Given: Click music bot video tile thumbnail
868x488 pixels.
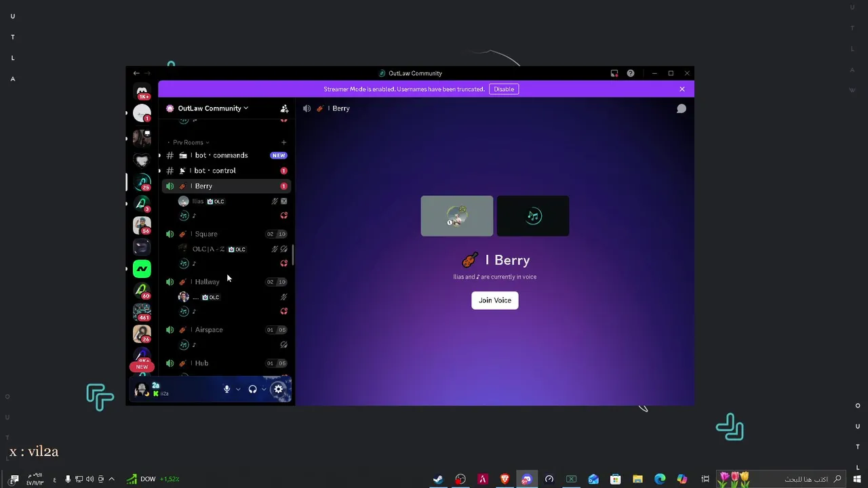Looking at the screenshot, I should [x=533, y=216].
